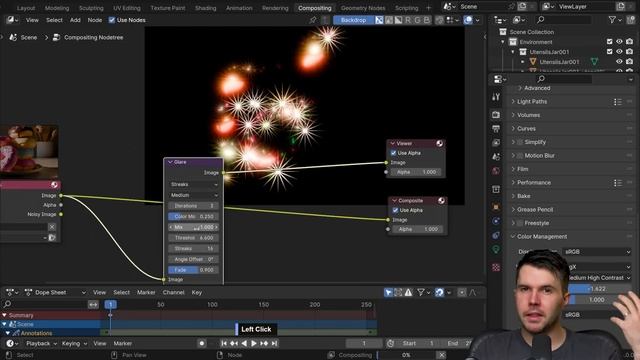The width and height of the screenshot is (640, 360).
Task: Switch to the Geometry Nodes workspace tab
Action: point(363,8)
